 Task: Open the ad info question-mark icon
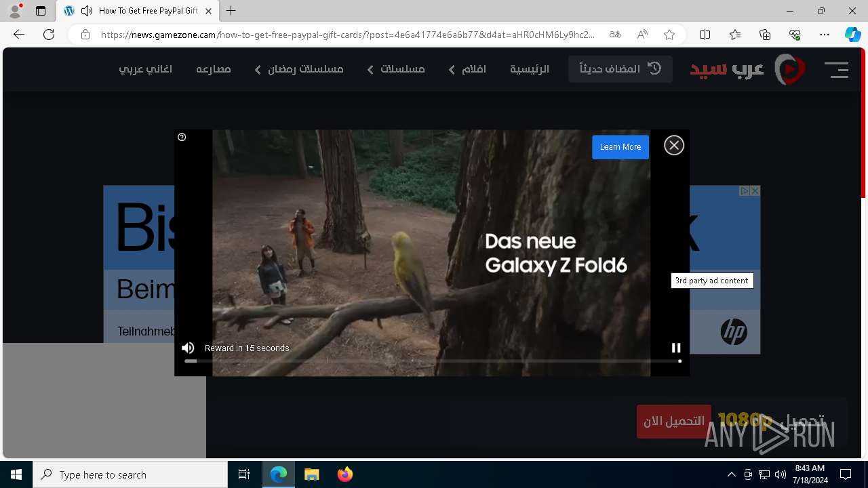click(182, 137)
